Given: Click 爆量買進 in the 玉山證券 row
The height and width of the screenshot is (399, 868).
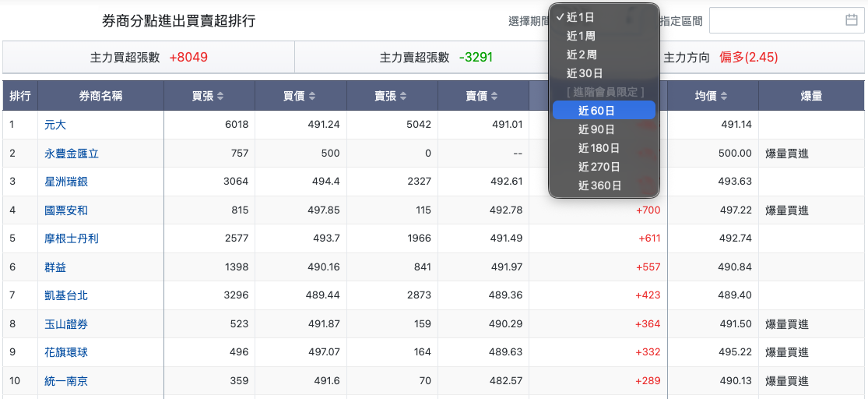Looking at the screenshot, I should coord(787,324).
